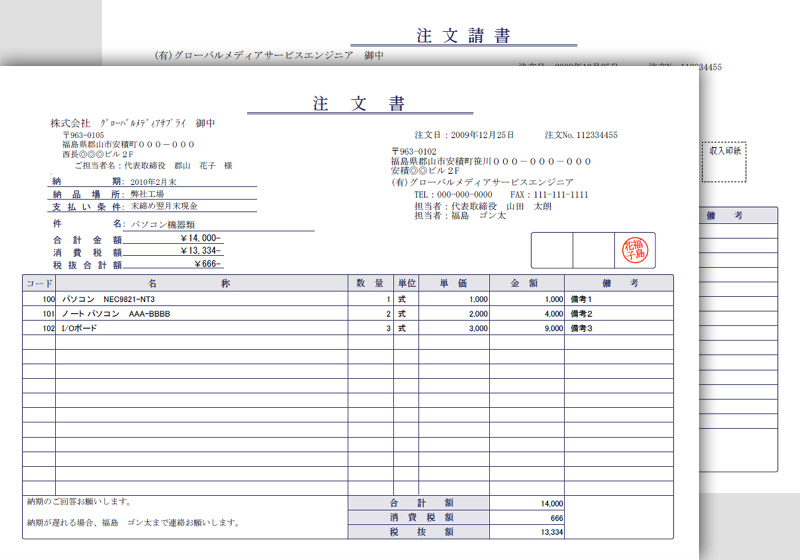Click the TEL number 000-000-0000

click(x=464, y=195)
